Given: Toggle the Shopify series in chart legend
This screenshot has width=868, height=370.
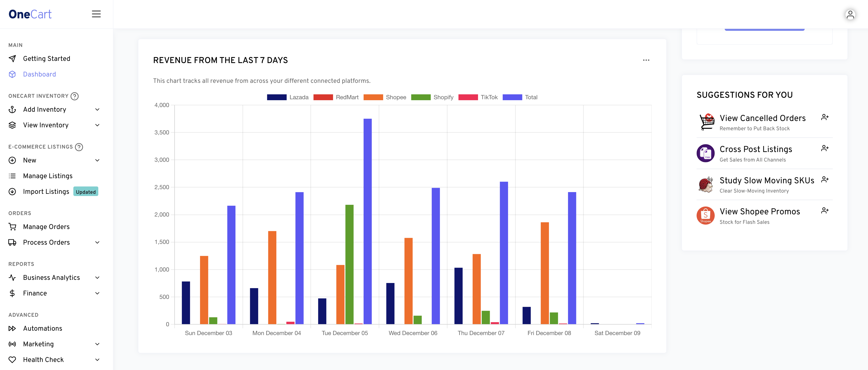Looking at the screenshot, I should (432, 97).
